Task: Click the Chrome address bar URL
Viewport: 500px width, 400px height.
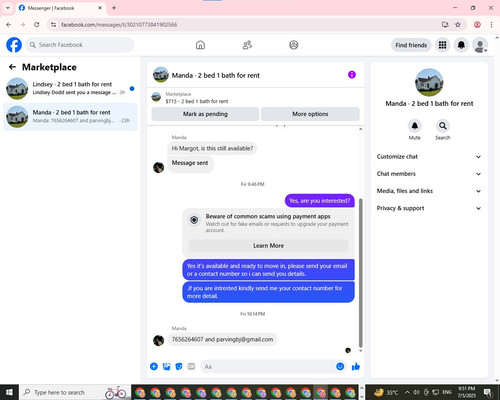Action: [x=119, y=25]
